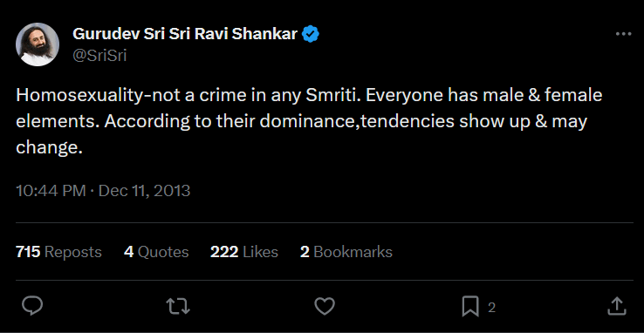The width and height of the screenshot is (644, 333).
Task: Click the repost arrows icon
Action: click(x=178, y=306)
